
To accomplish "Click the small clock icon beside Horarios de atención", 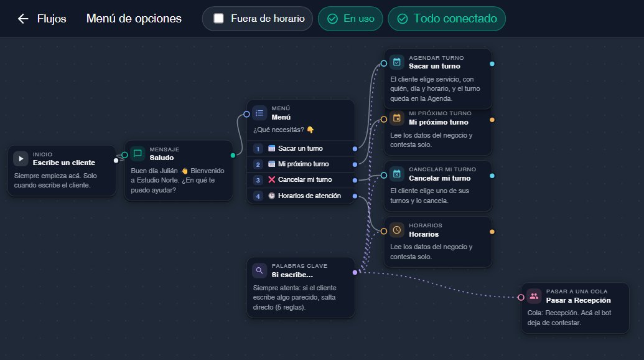I will (x=271, y=196).
